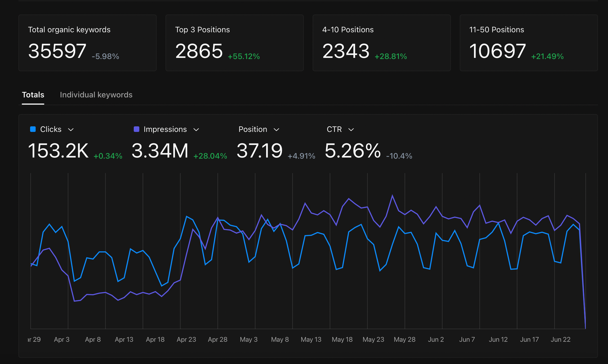Select the Totals tab

(33, 95)
